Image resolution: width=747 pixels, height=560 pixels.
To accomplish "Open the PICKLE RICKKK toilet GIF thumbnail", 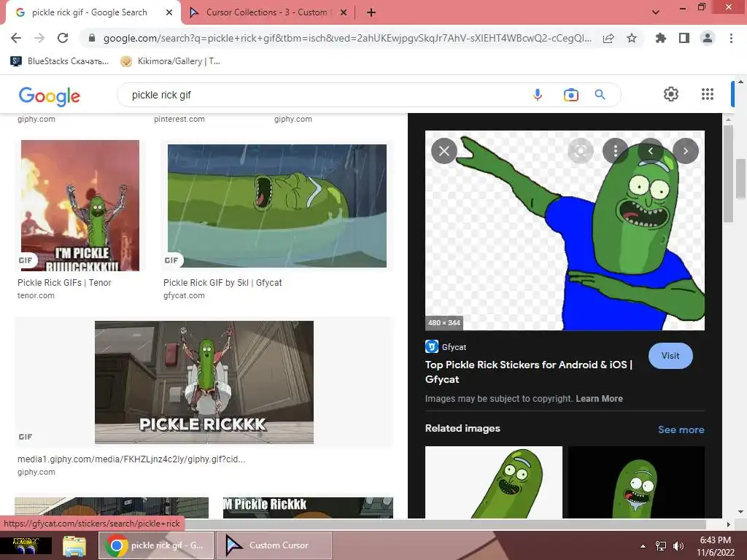I will click(204, 382).
